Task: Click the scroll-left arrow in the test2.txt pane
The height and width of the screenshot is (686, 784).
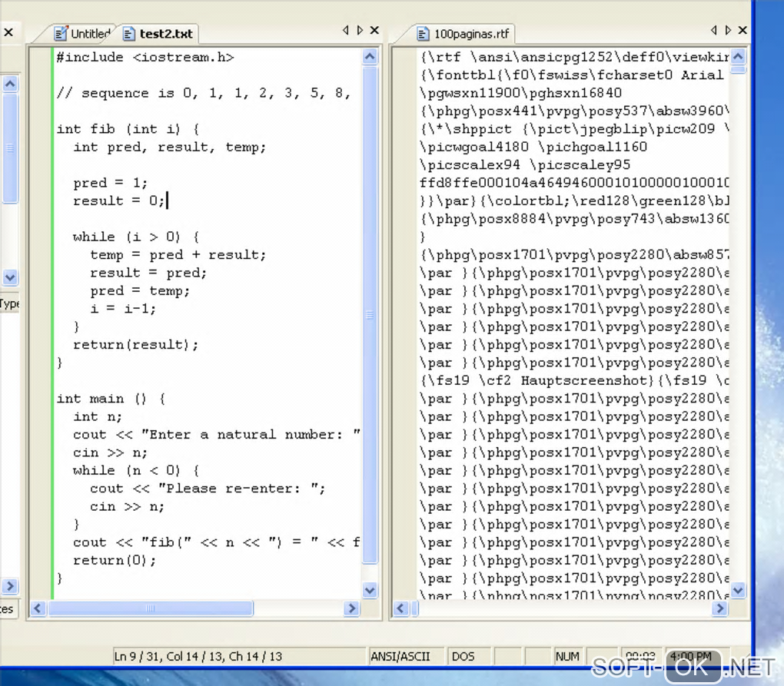Action: click(38, 608)
